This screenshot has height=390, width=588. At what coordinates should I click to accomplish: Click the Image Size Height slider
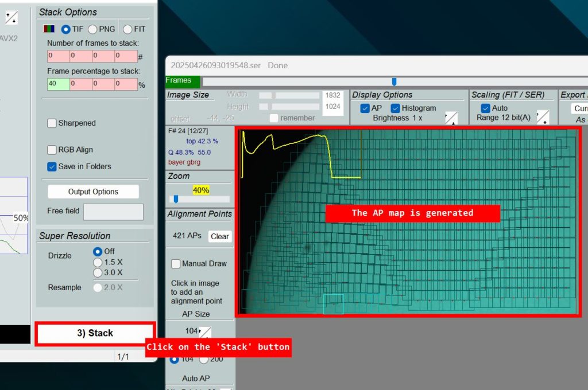coord(289,107)
